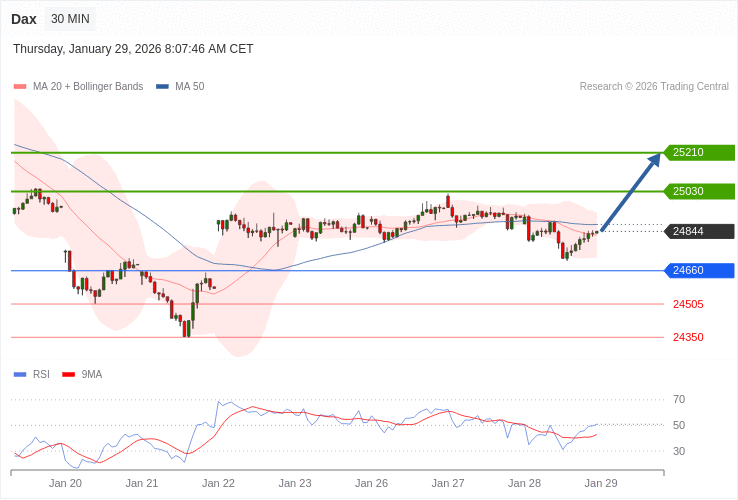Click the blue 24660 pivot price tag

(x=699, y=271)
